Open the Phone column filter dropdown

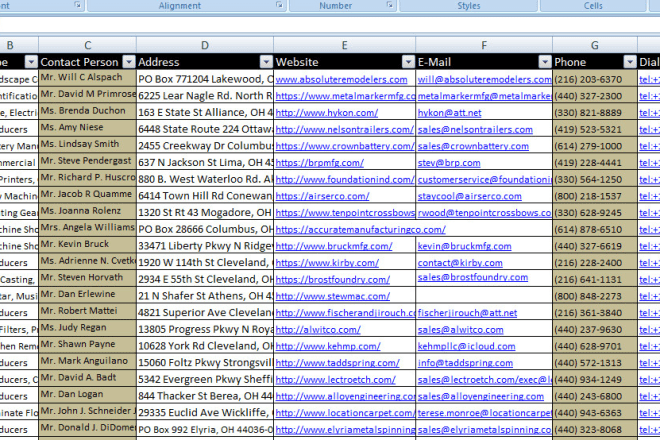(x=630, y=62)
